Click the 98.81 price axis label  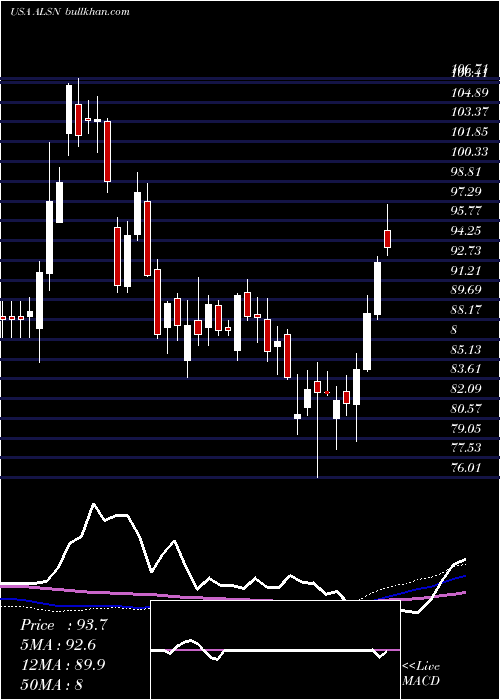tap(468, 171)
